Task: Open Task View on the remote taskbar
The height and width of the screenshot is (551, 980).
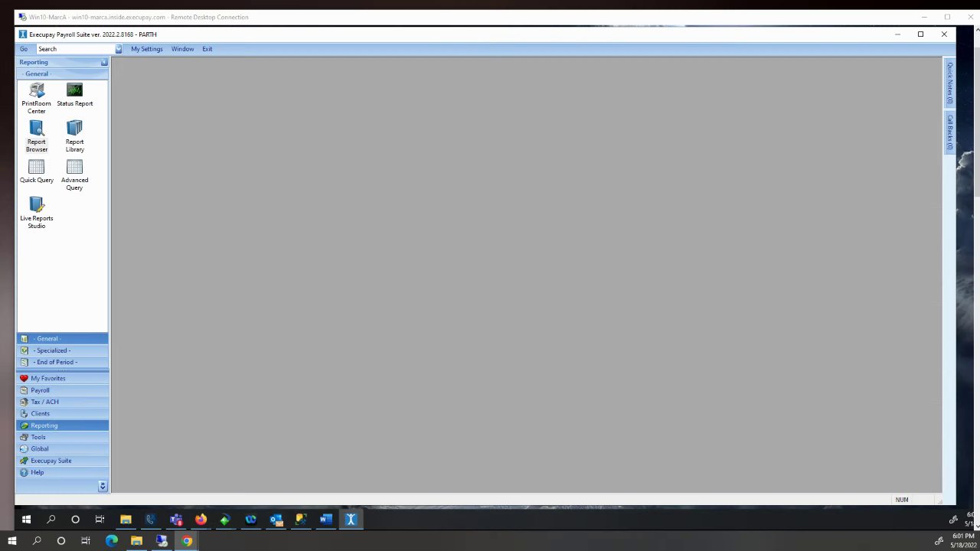Action: click(100, 520)
